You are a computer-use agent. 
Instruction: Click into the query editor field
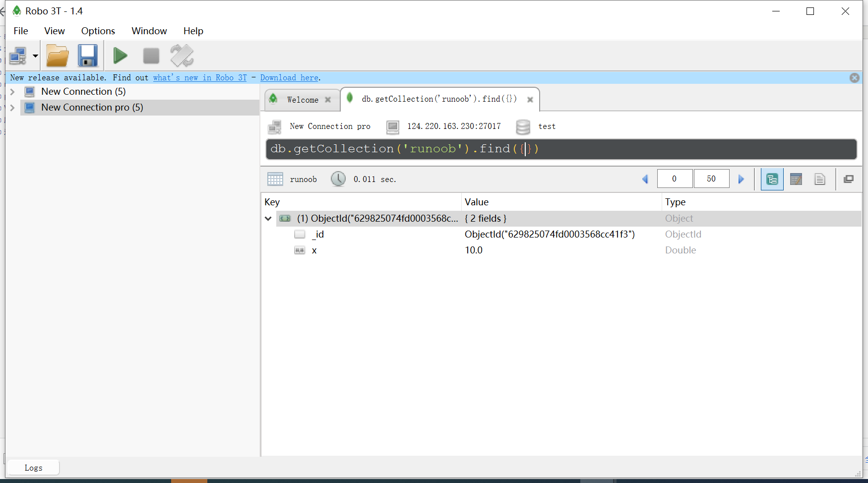point(561,149)
